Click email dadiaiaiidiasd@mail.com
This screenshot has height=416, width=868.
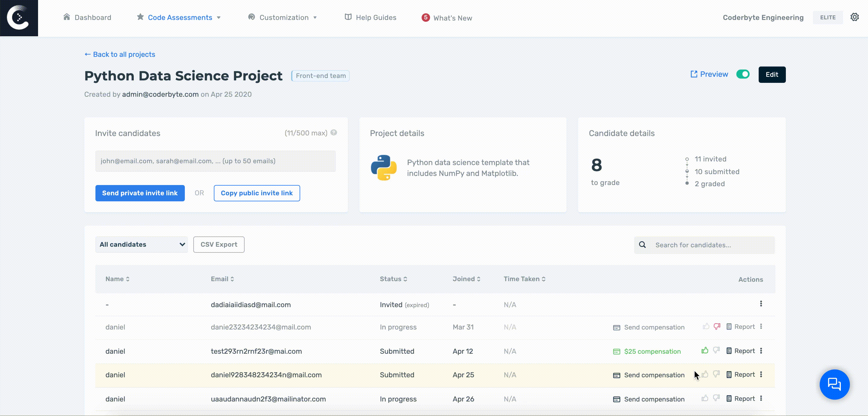point(251,305)
